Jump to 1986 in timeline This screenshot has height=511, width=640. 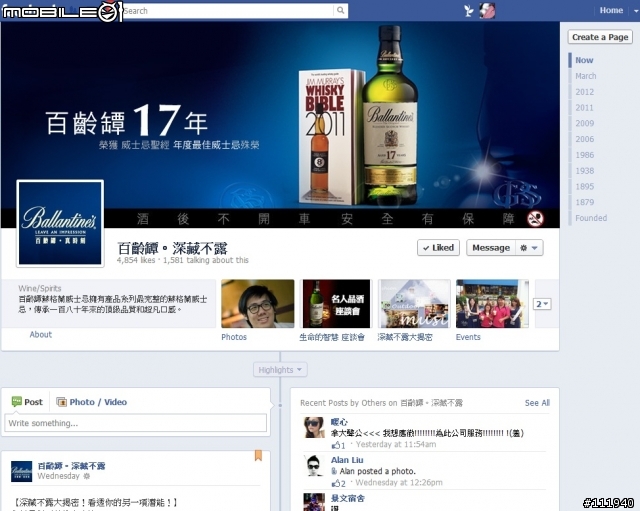tap(584, 155)
